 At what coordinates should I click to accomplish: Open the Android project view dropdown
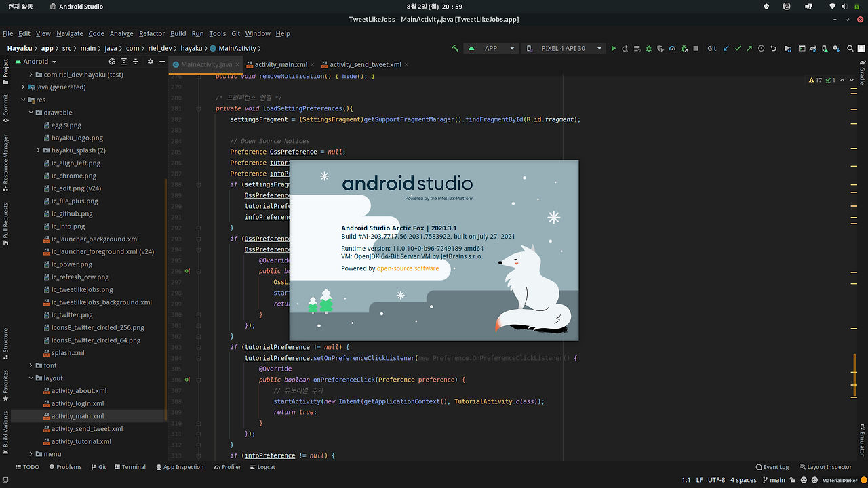[36, 61]
